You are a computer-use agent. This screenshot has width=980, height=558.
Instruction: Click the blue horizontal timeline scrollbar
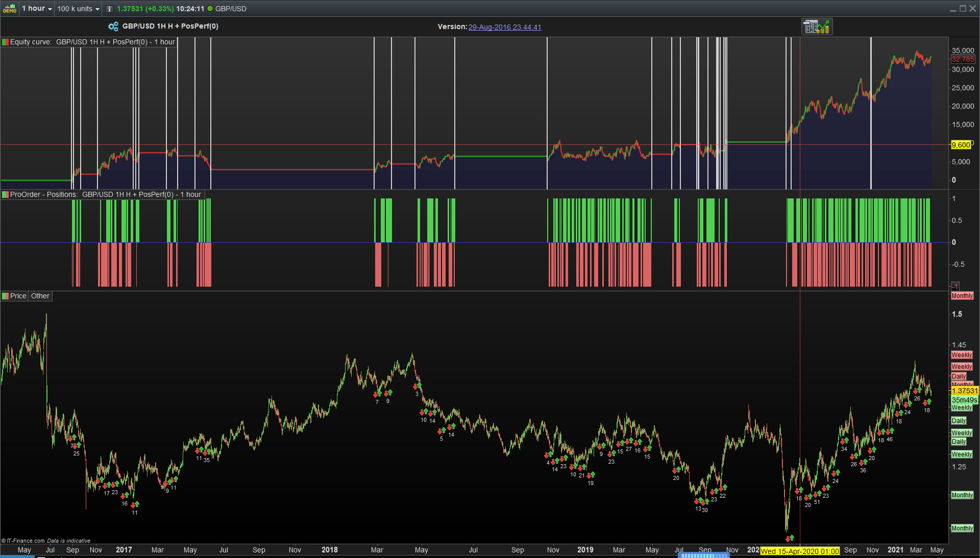703,555
